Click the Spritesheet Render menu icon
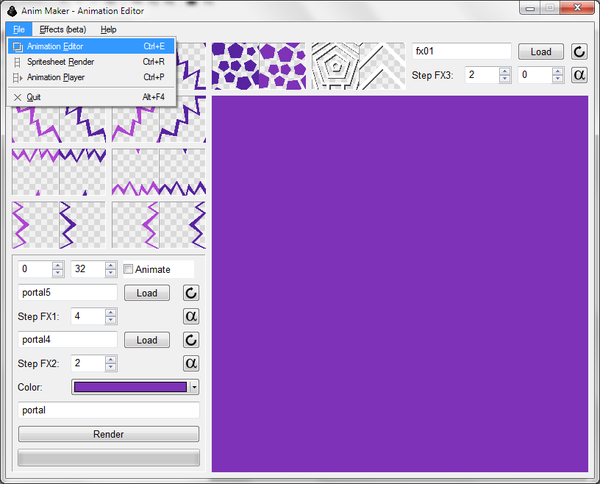Image resolution: width=600 pixels, height=484 pixels. click(x=17, y=62)
